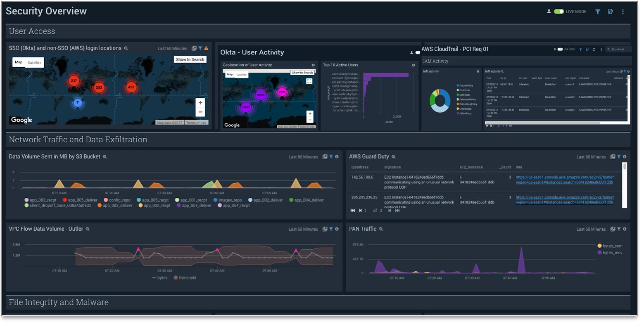
Task: Refresh the AWS CloudTrail dashboard
Action: point(594,50)
